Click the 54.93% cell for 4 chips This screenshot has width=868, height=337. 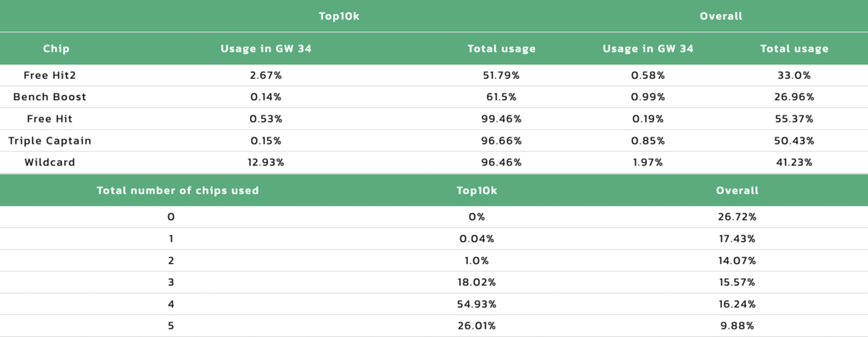coord(476,304)
